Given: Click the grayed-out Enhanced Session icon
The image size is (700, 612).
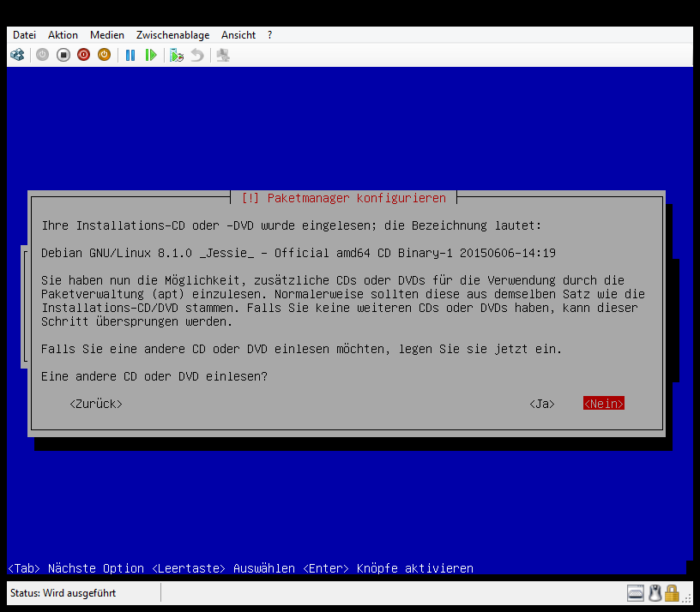Looking at the screenshot, I should 223,55.
